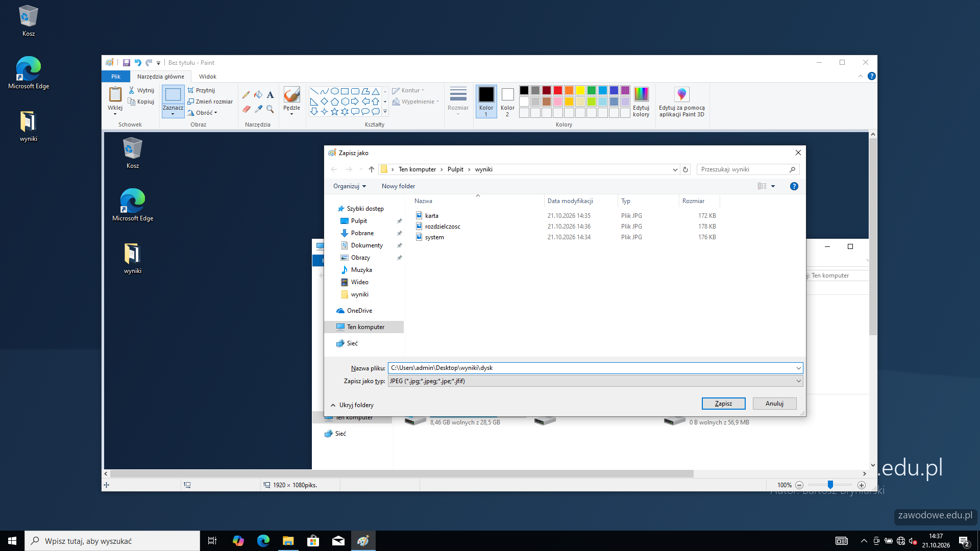Open the Plik menu tab
This screenshot has width=980, height=551.
pos(116,77)
